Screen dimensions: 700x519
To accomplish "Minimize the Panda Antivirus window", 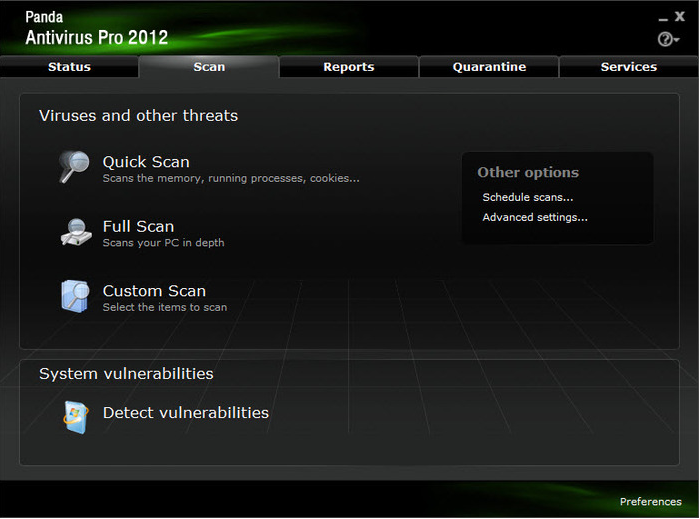I will pos(663,18).
